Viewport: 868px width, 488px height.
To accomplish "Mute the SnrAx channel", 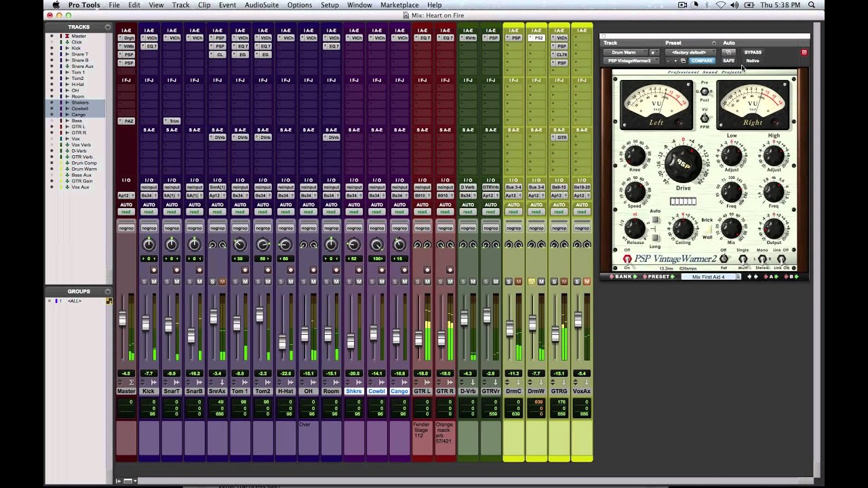I will pos(222,281).
